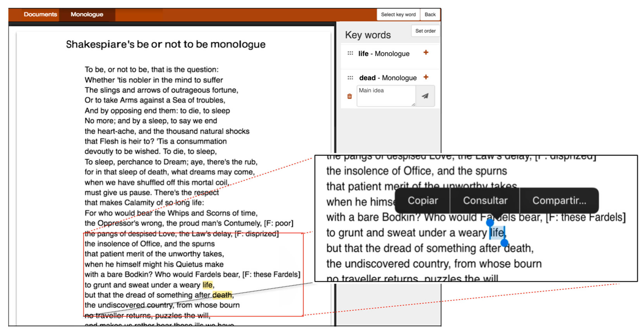Screen dimensions: 644x335
Task: Click inside the Main idea text field
Action: (386, 96)
